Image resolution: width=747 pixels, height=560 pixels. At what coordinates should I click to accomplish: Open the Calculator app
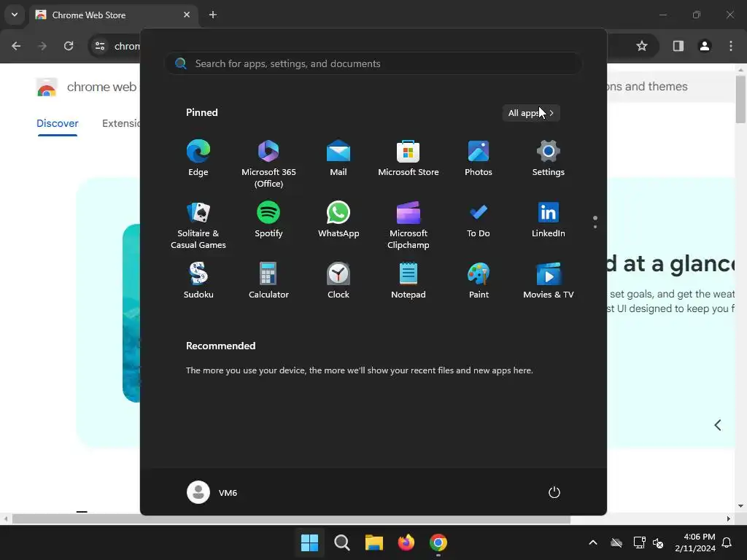(268, 281)
